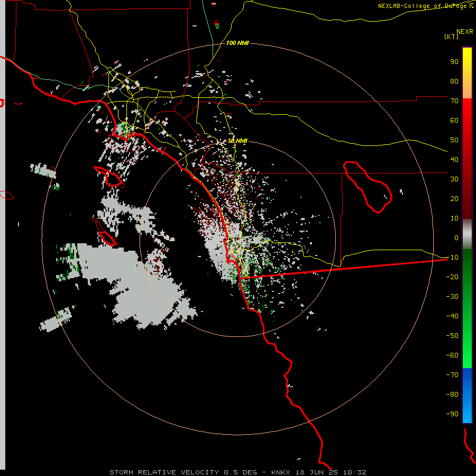Click the NEXR label above the color scale
Viewport: 476px width, 476px height.
[464, 32]
